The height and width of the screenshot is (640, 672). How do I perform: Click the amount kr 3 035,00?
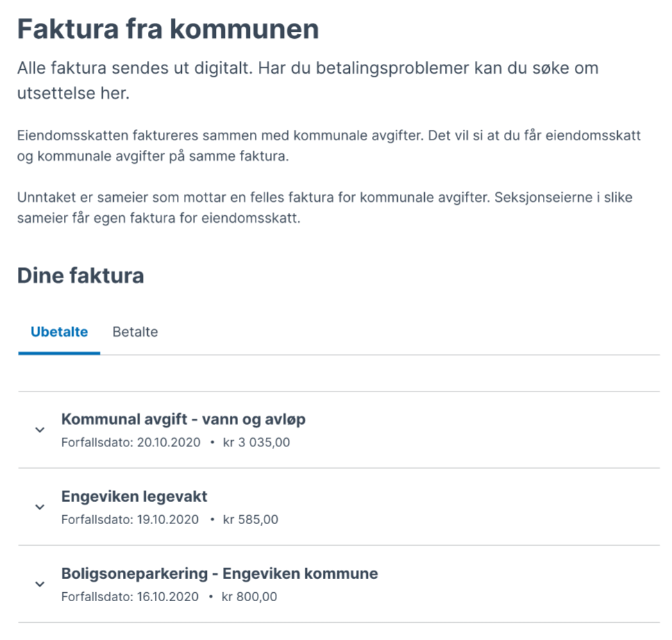256,442
